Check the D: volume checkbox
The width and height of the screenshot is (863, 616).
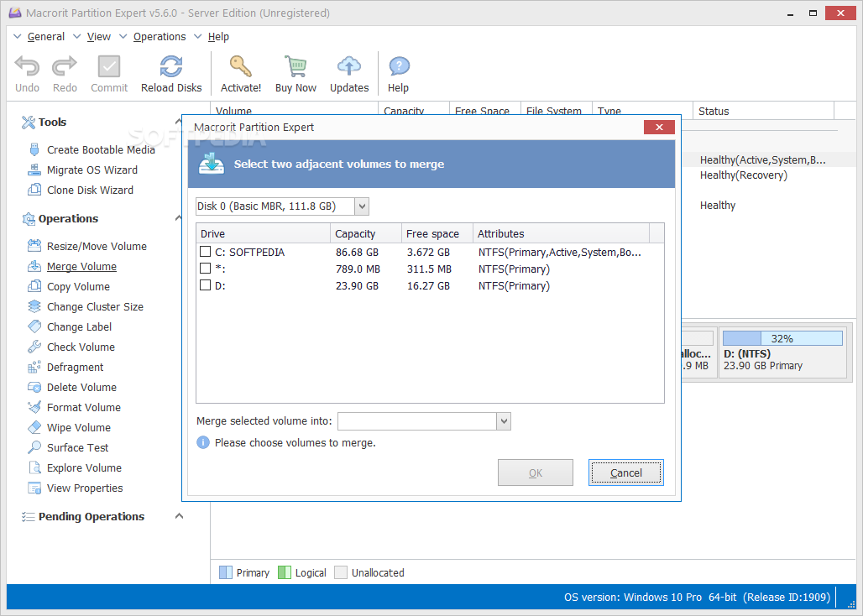(x=206, y=285)
